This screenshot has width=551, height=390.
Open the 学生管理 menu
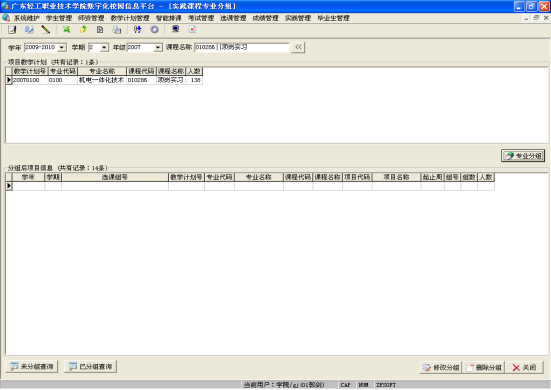click(59, 18)
